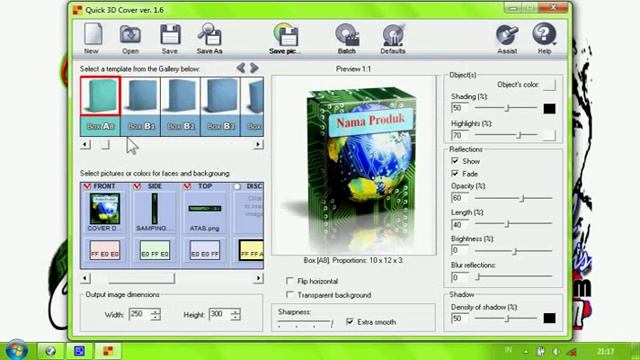
Task: Enable the DISC face radio option
Action: coord(237,187)
